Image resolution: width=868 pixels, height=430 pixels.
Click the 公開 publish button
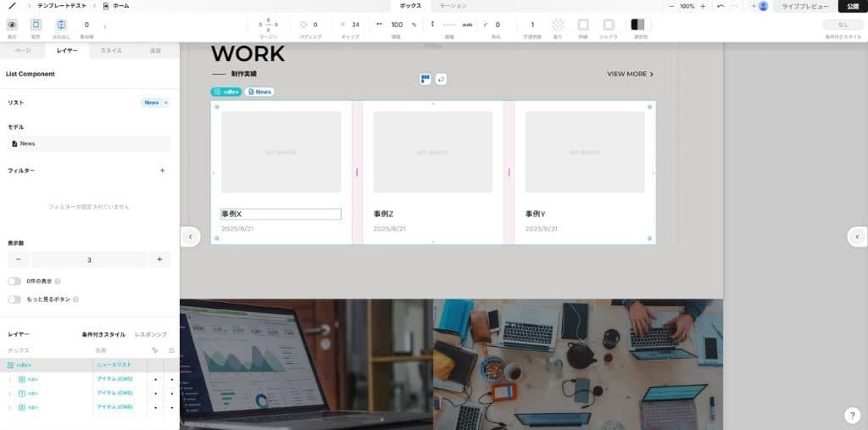[853, 6]
